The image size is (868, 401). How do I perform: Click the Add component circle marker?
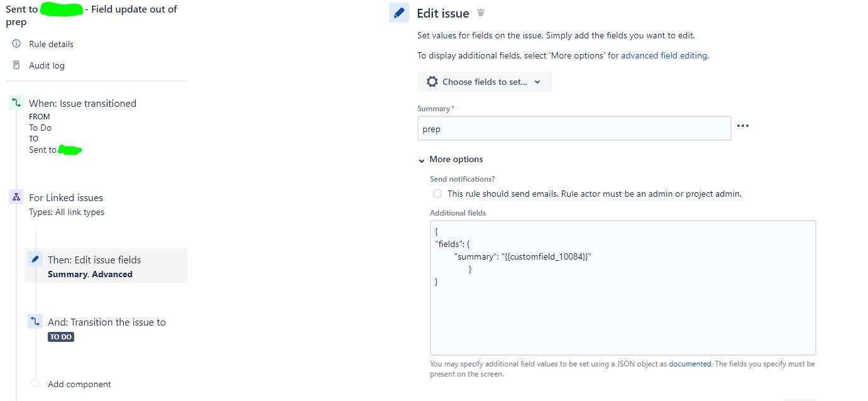pos(35,383)
